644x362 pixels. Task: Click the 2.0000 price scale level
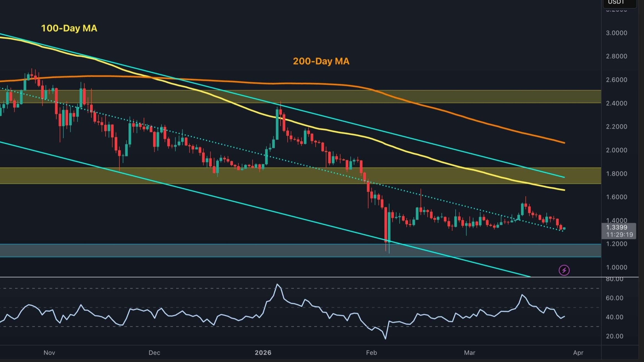[x=616, y=150]
